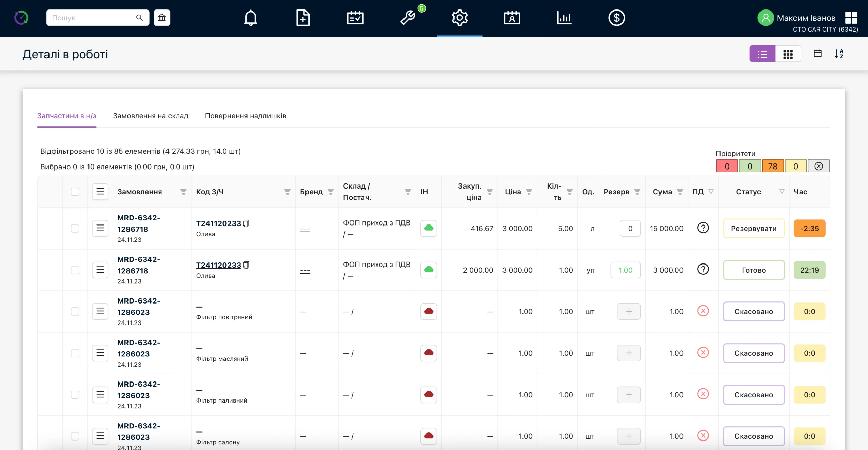Open the Бренд column filter

coord(331,192)
